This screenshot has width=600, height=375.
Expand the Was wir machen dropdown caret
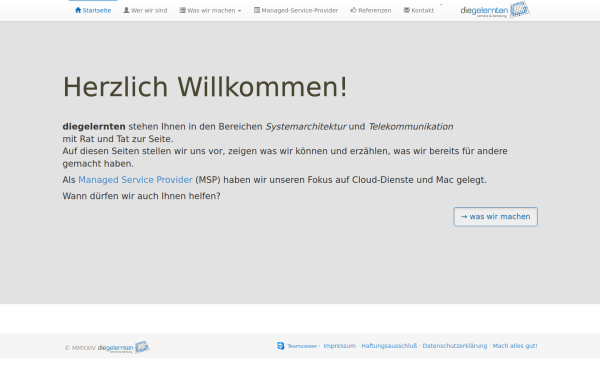pyautogui.click(x=240, y=11)
